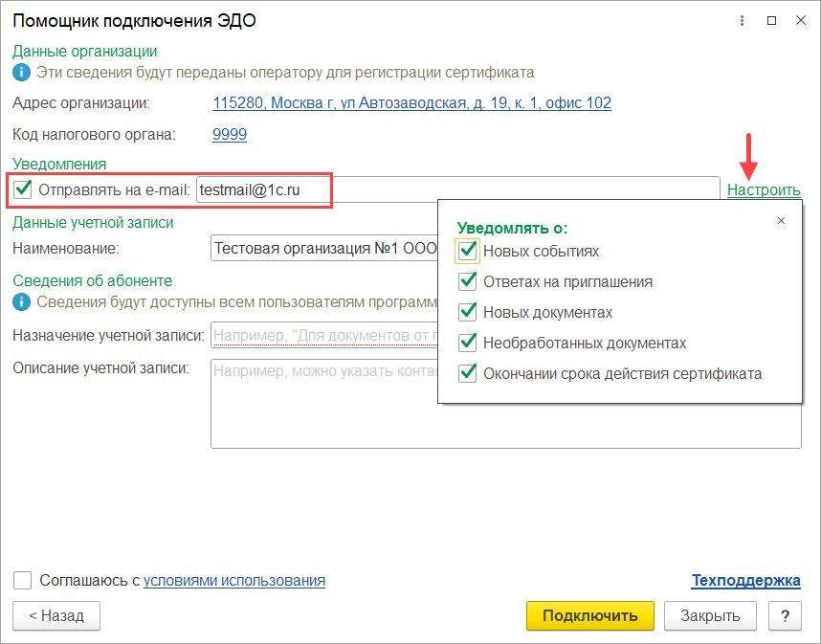The width and height of the screenshot is (821, 644).
Task: Click the info icon under Сведения об абоненте
Action: pos(21,302)
